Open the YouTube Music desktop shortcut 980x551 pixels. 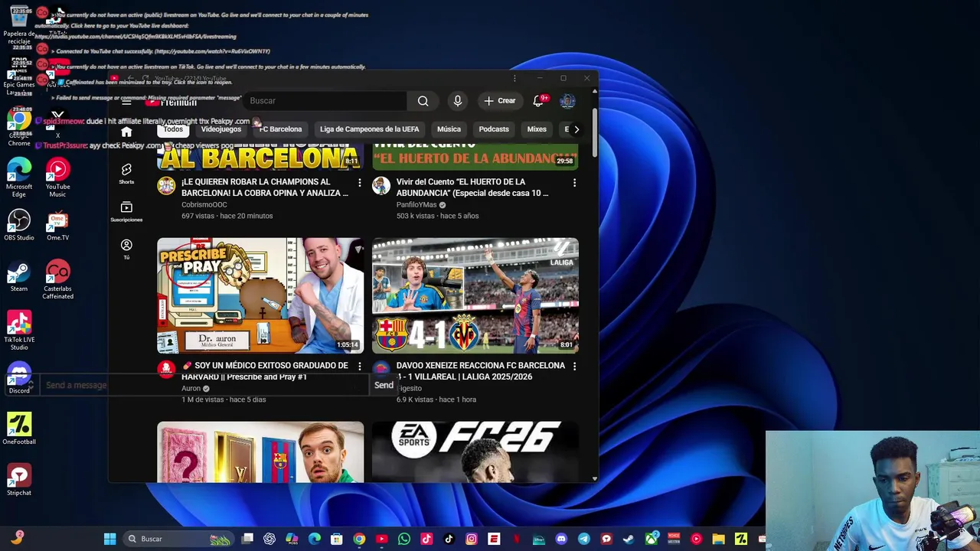click(57, 178)
